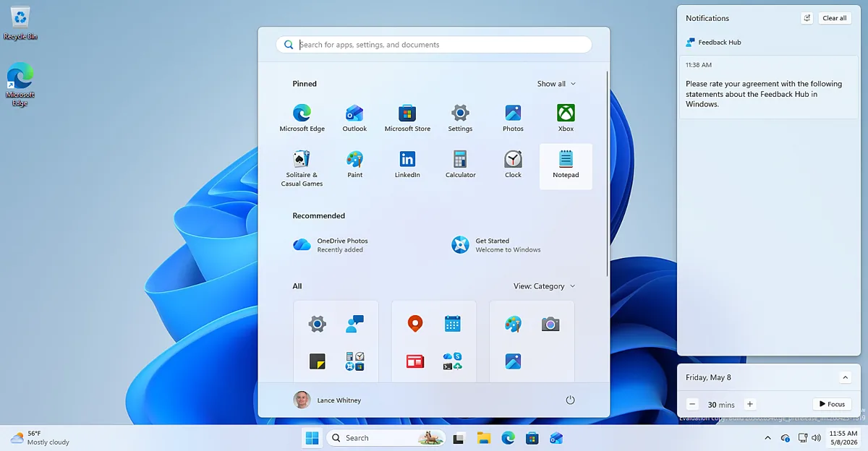Viewport: 868px width, 451px height.
Task: Launch Microsoft Store from pinned apps
Action: [407, 119]
